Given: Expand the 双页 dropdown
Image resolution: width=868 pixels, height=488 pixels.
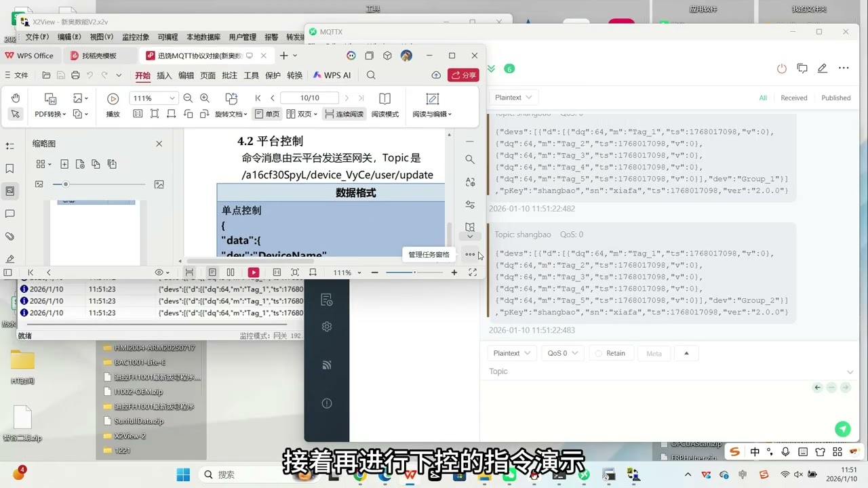Looking at the screenshot, I should click(315, 114).
